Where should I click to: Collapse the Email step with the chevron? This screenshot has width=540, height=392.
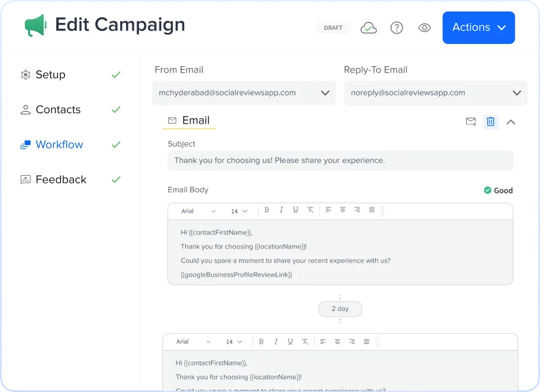pos(511,122)
